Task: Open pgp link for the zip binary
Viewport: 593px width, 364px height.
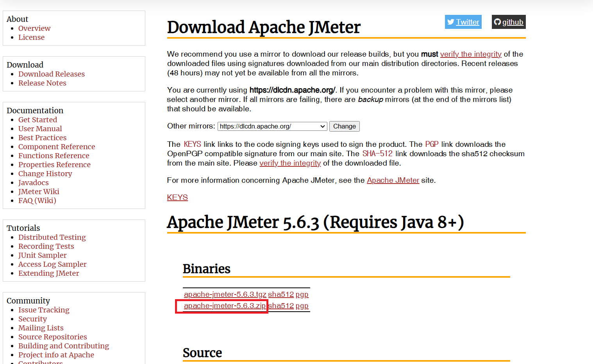Action: (x=302, y=305)
